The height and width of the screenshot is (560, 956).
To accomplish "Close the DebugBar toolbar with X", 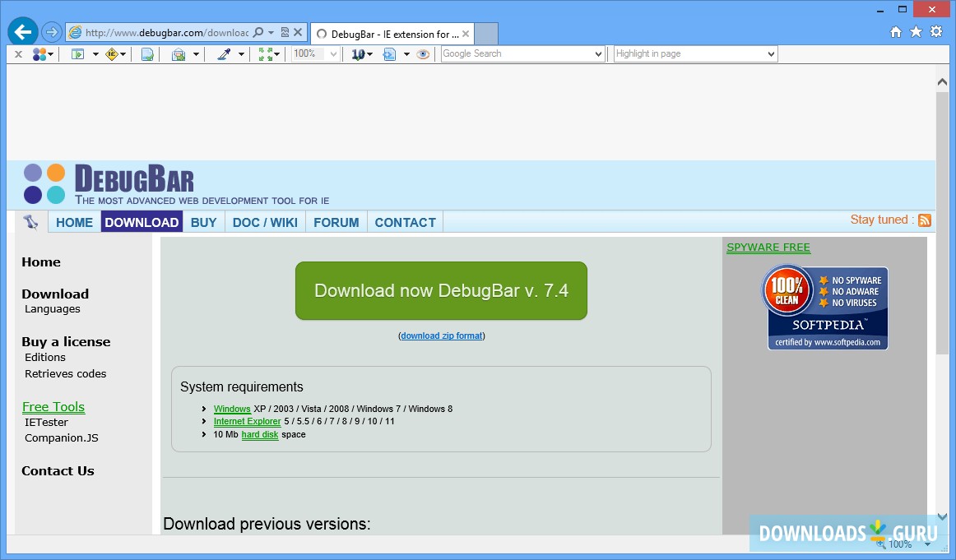I will 18,53.
